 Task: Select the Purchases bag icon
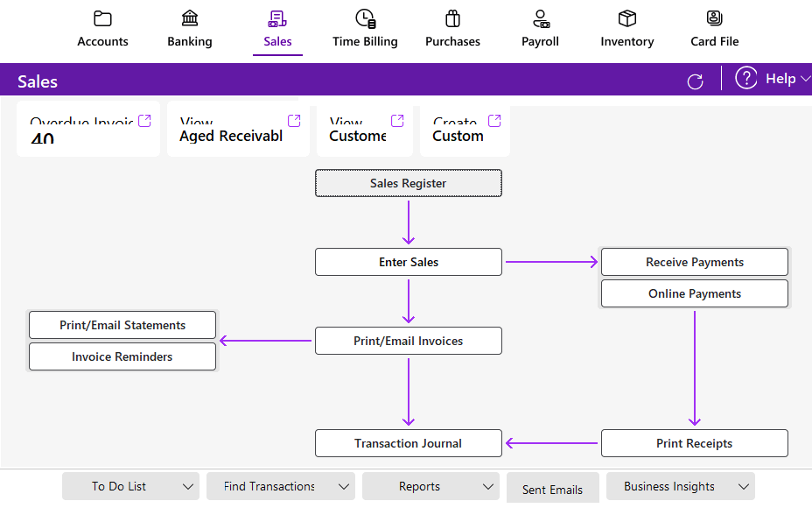pyautogui.click(x=452, y=18)
